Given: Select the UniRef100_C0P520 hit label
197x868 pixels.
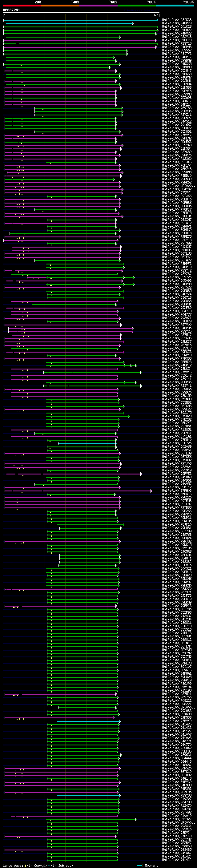Looking at the screenshot, I should point(177,769).
